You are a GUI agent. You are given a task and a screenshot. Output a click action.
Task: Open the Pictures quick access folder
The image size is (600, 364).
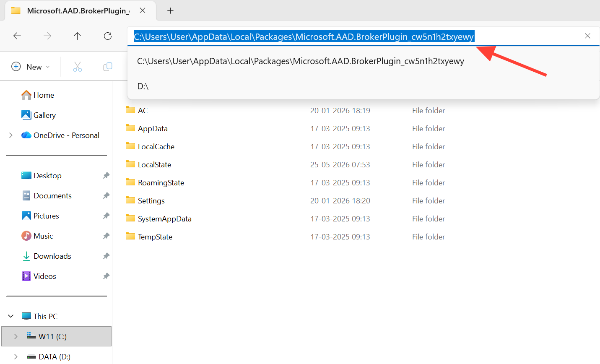[x=46, y=216]
